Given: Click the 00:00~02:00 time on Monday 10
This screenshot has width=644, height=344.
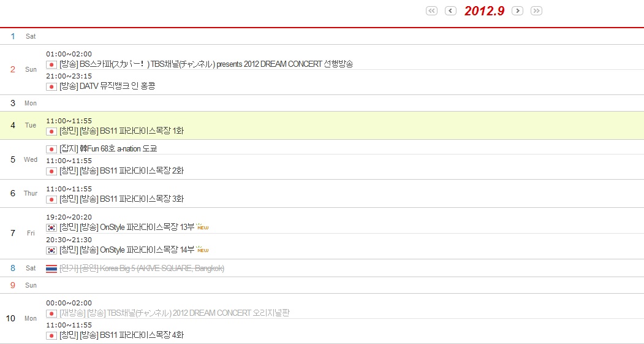Looking at the screenshot, I should tap(69, 304).
